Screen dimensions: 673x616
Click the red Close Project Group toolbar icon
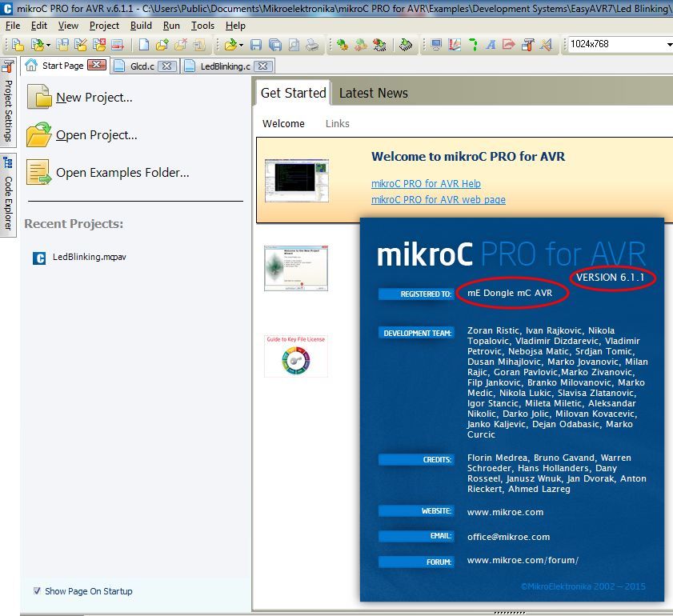pos(117,45)
